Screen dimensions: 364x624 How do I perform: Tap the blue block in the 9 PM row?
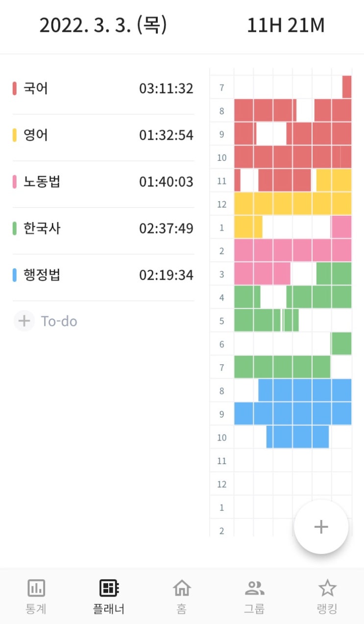pyautogui.click(x=292, y=414)
